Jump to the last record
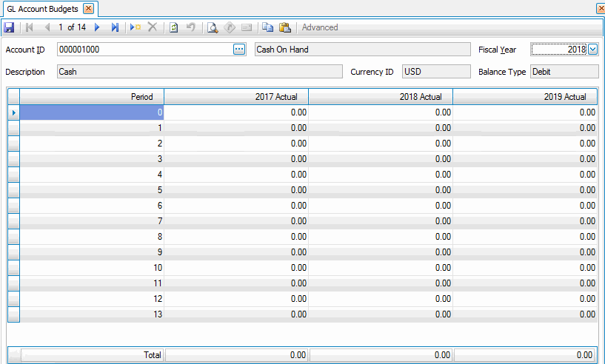Screen dimensions: 605x364 coord(115,27)
